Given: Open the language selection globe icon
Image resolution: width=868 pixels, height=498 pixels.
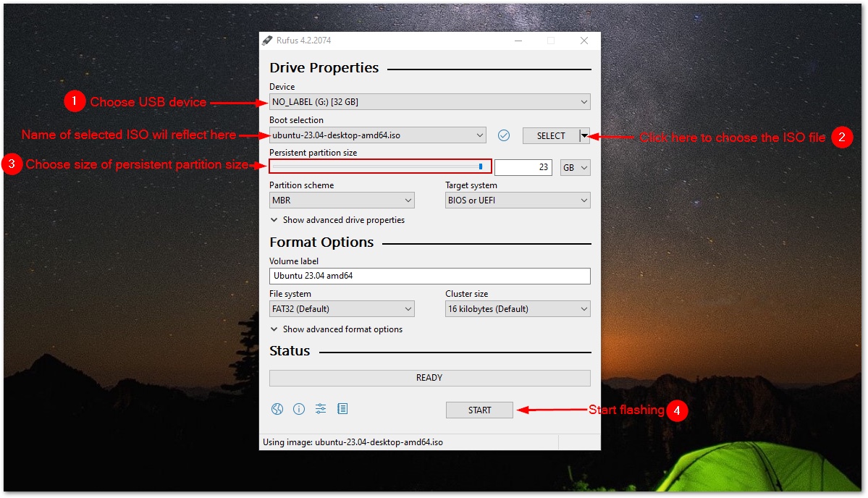Looking at the screenshot, I should (x=277, y=409).
